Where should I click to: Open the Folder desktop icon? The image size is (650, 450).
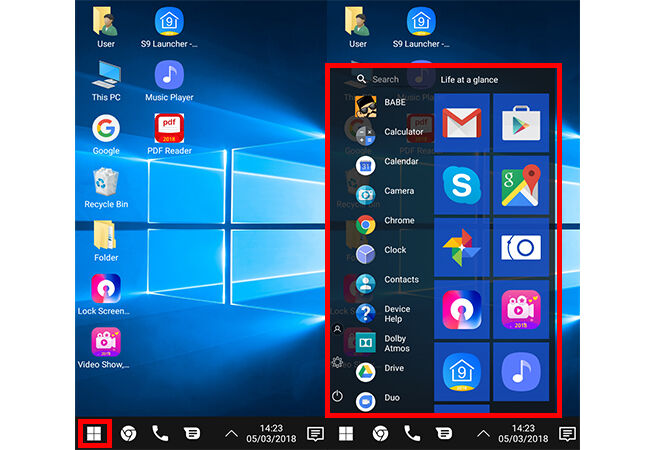click(106, 241)
